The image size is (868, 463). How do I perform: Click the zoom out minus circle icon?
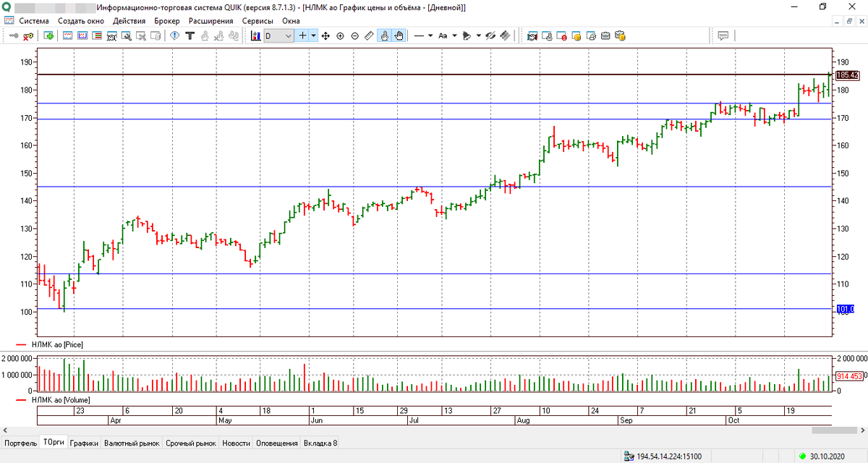pyautogui.click(x=354, y=35)
